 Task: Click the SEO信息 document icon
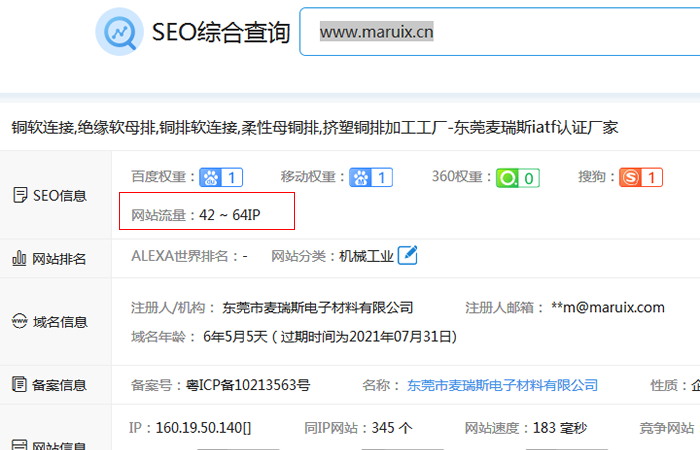coord(20,195)
